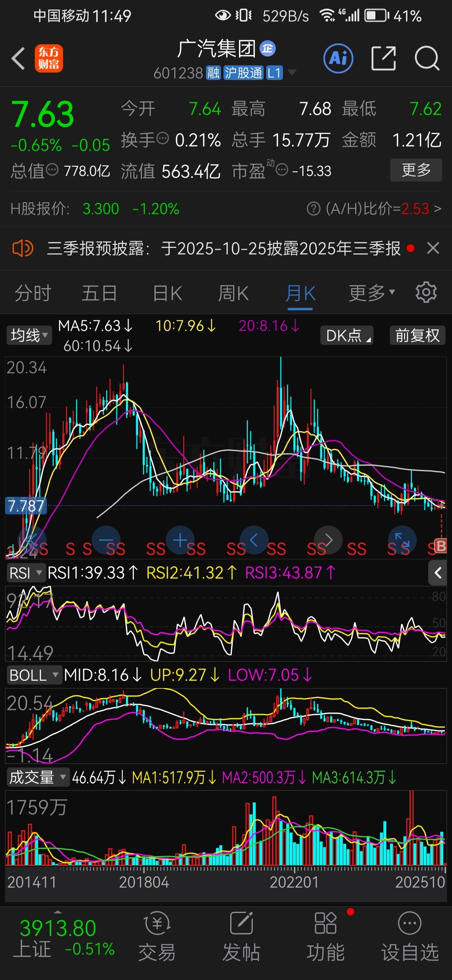This screenshot has width=452, height=980.
Task: Open A/H 比价 detail arrow
Action: tap(437, 208)
